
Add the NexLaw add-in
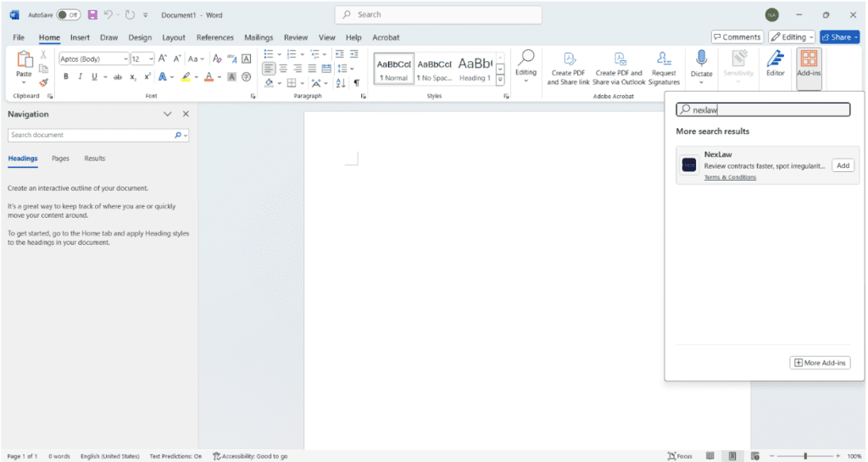[843, 165]
